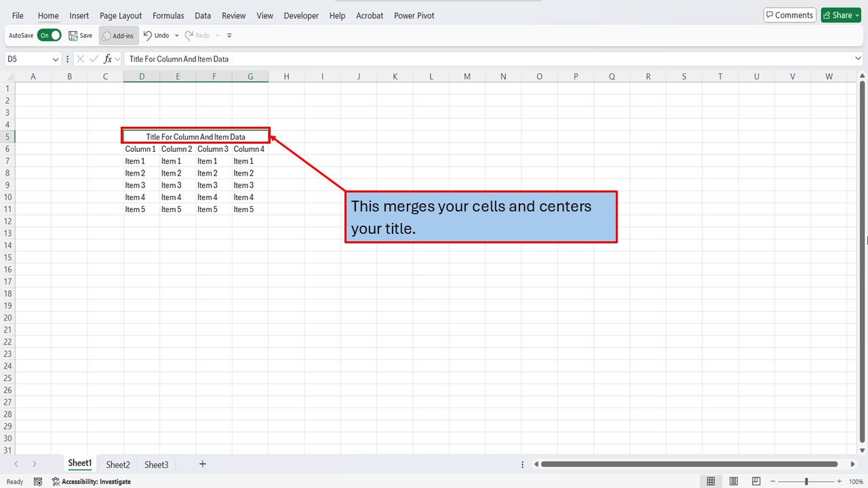Open the Undo history dropdown arrow
The width and height of the screenshot is (868, 488).
coord(176,35)
